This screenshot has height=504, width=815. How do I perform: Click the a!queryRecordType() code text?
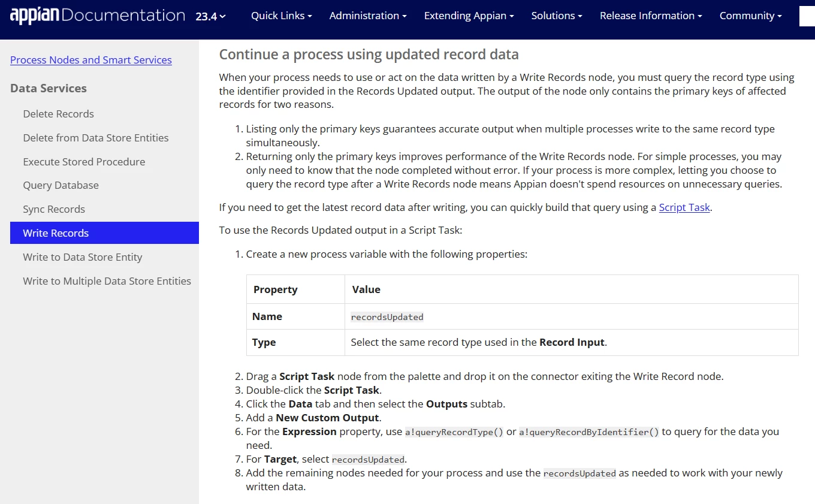[x=454, y=432]
